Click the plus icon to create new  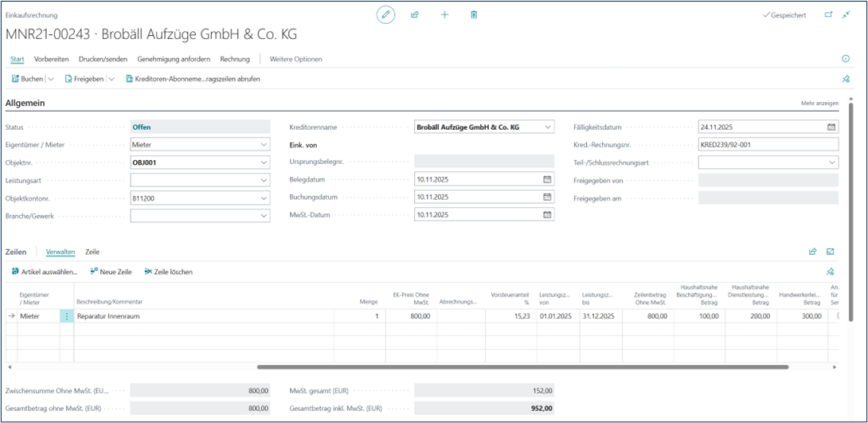click(x=444, y=15)
